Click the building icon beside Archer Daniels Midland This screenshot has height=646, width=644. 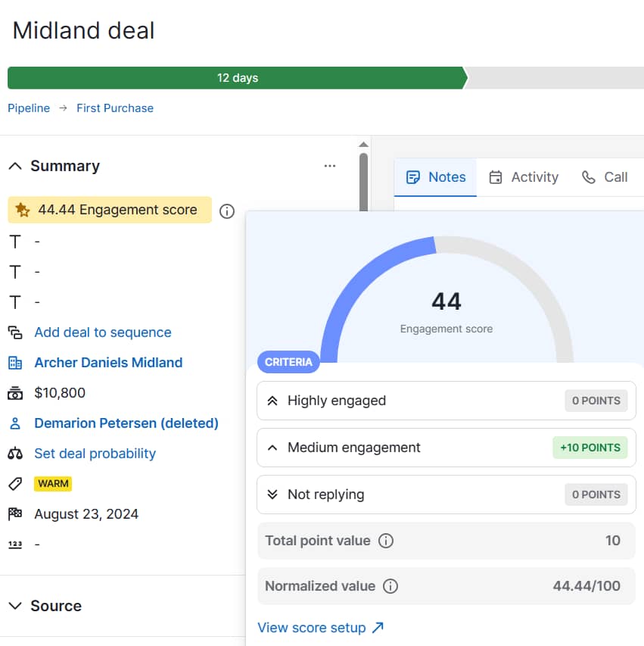[16, 363]
